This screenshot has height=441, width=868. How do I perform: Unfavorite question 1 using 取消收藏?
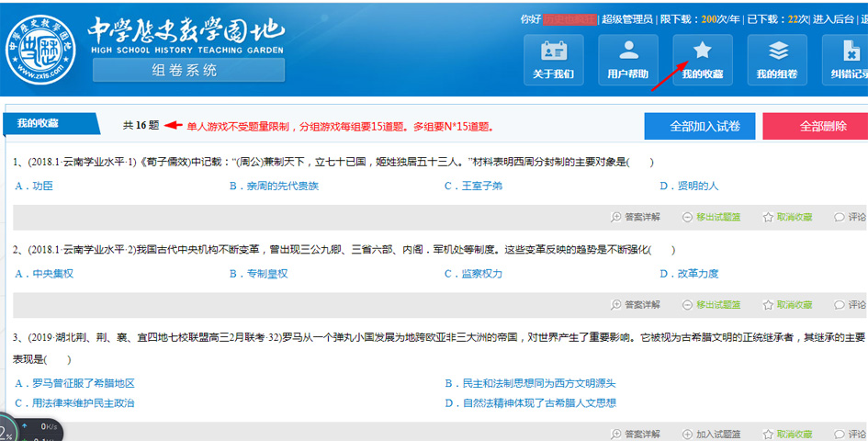[x=786, y=217]
